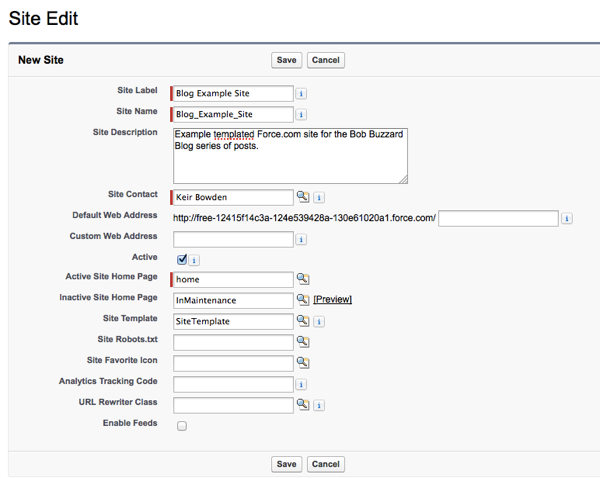Click the Custom Web Address input field
Viewport: 600px width, 478px height.
click(x=233, y=239)
